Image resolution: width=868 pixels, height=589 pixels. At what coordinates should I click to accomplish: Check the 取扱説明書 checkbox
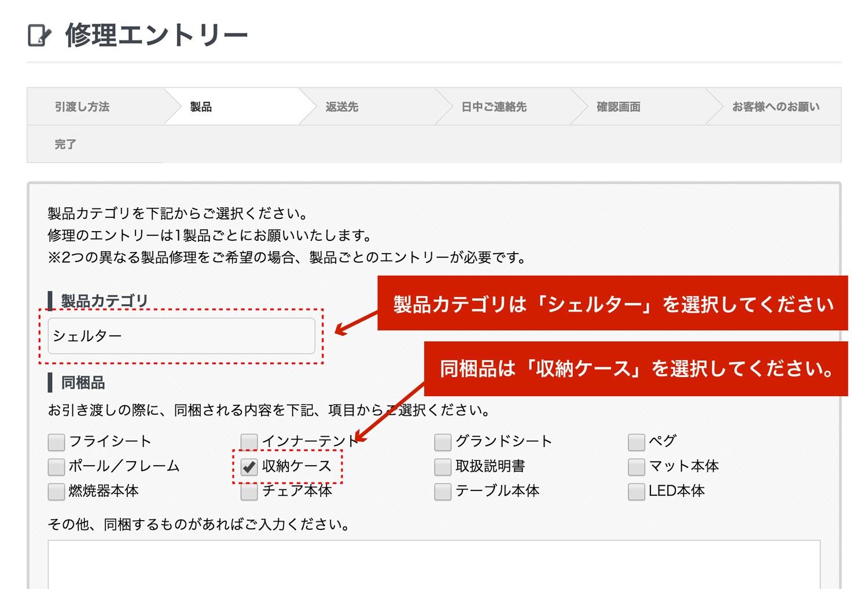443,467
